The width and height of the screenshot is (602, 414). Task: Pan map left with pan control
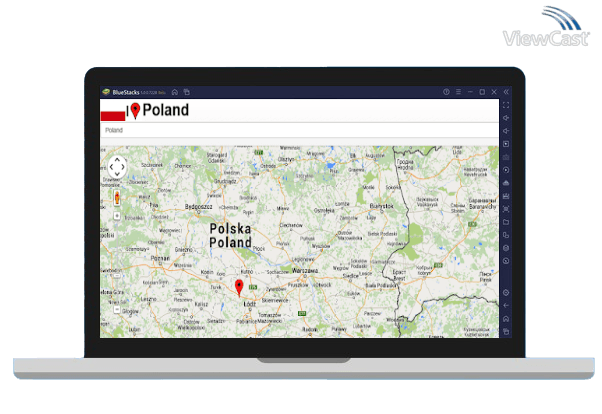[111, 167]
